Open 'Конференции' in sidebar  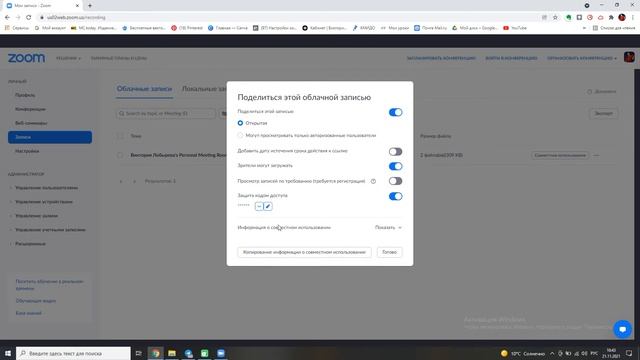pos(30,109)
